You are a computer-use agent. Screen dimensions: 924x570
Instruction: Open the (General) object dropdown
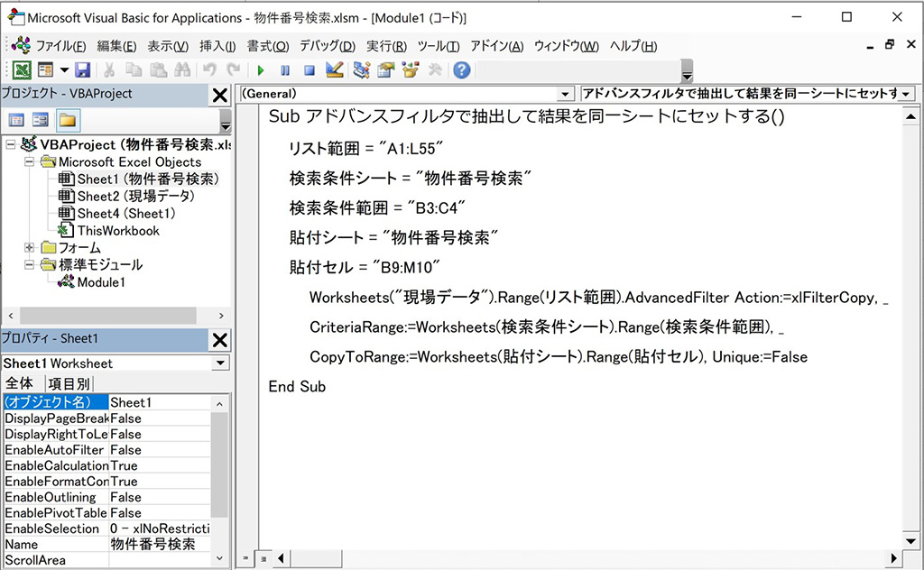click(565, 94)
